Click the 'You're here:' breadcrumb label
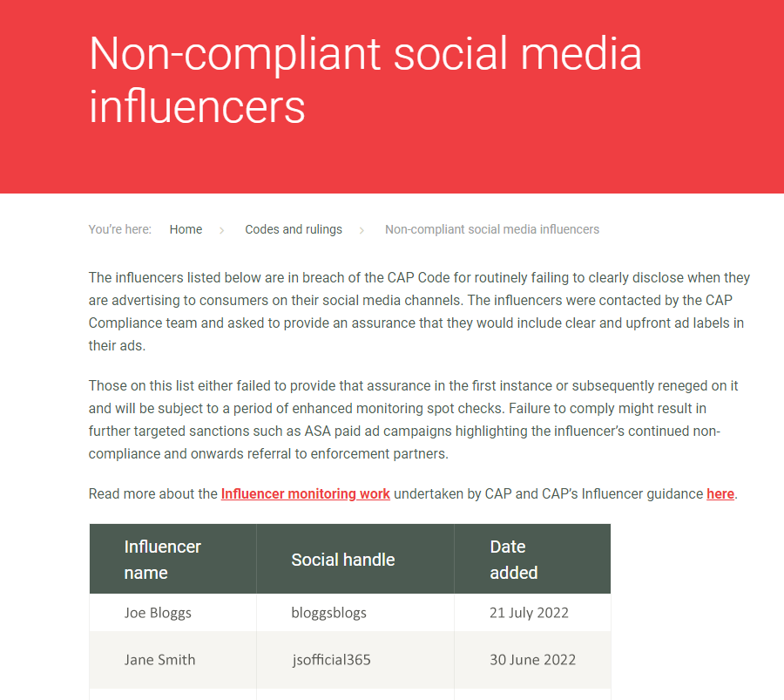 [x=120, y=229]
